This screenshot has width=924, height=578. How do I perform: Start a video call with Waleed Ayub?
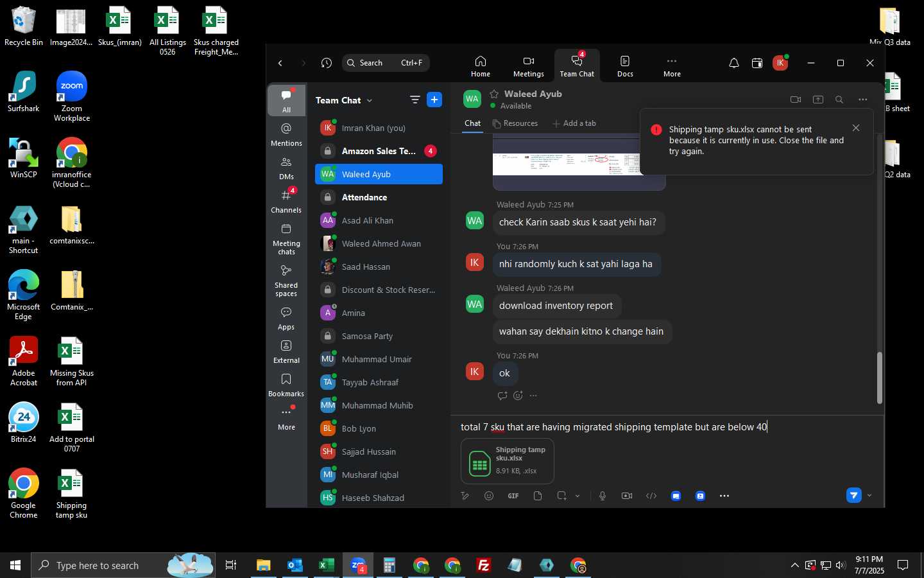(796, 100)
